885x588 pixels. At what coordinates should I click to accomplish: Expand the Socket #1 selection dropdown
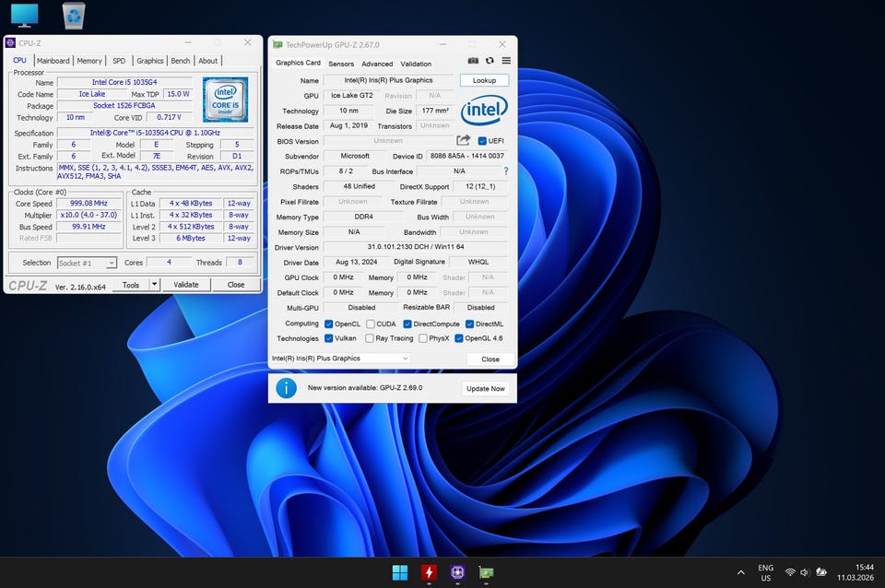[111, 263]
